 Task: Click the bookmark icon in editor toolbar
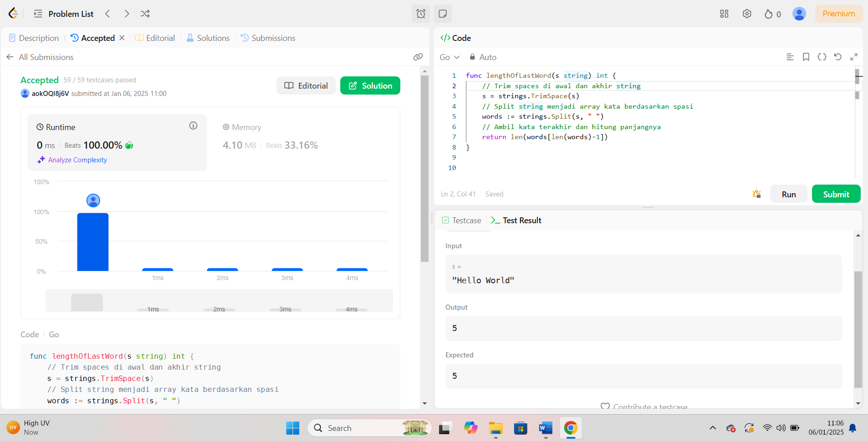pyautogui.click(x=806, y=57)
